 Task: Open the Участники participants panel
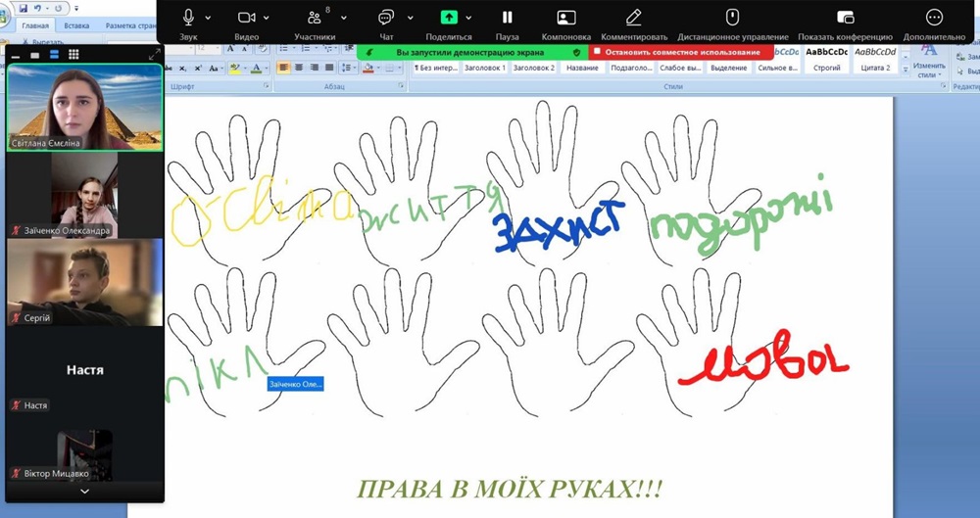coord(315,18)
